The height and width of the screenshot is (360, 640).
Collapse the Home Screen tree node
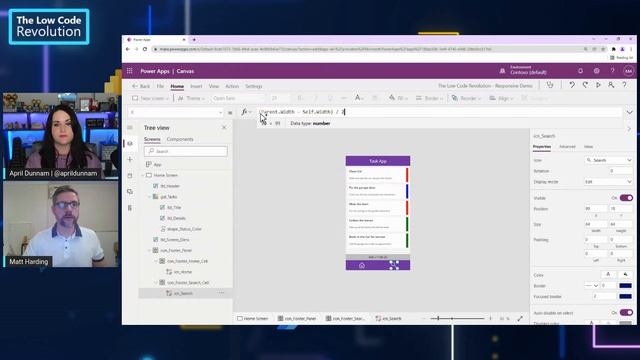(143, 175)
